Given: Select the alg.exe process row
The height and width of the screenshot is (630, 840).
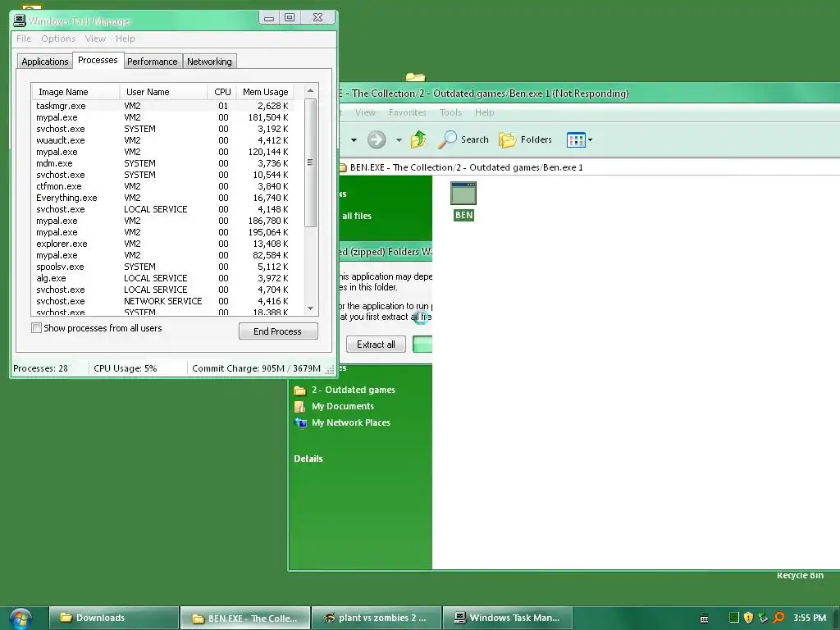Looking at the screenshot, I should (163, 278).
